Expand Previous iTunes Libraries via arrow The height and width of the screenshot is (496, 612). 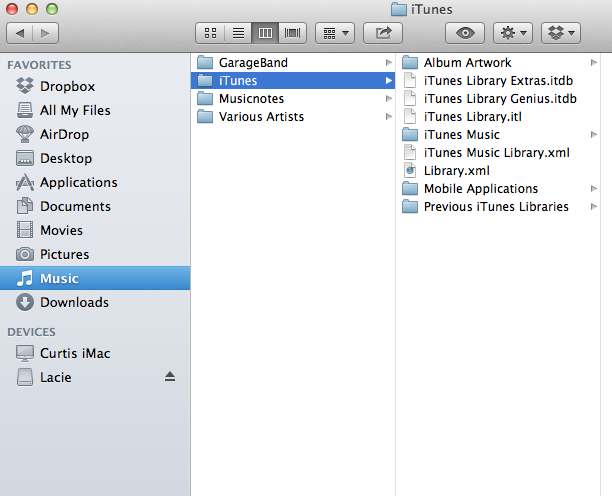tap(594, 206)
